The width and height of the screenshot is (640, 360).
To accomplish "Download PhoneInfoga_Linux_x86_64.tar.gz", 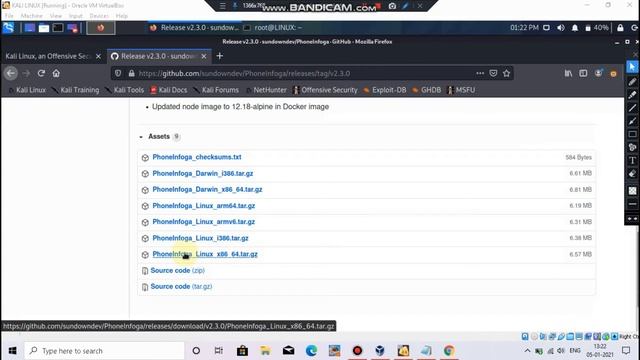I will coord(205,254).
